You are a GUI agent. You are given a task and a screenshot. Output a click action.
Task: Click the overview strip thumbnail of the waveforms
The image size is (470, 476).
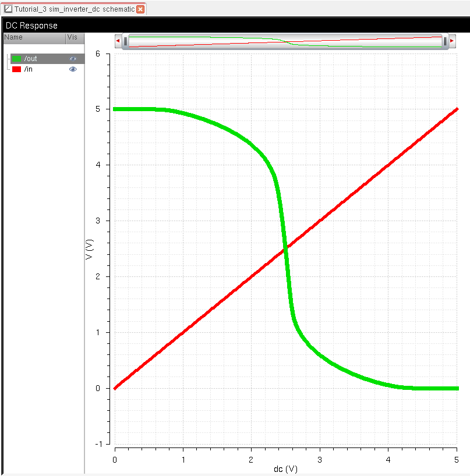(x=285, y=41)
